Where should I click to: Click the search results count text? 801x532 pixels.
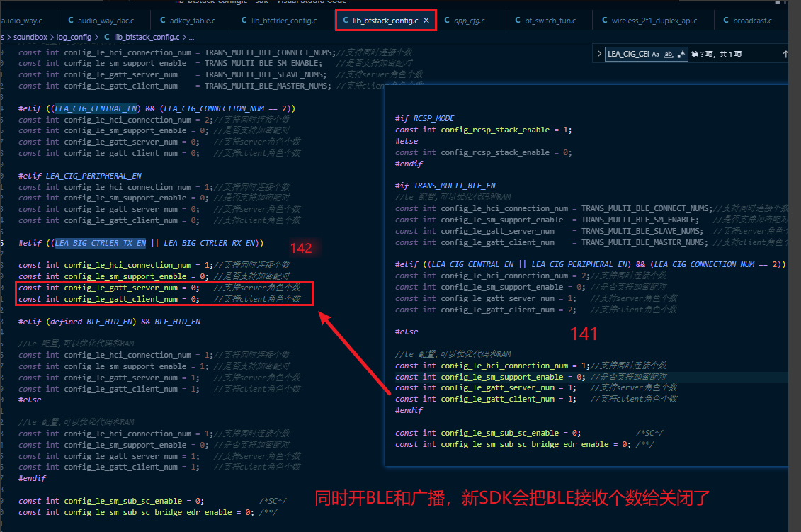click(x=716, y=54)
